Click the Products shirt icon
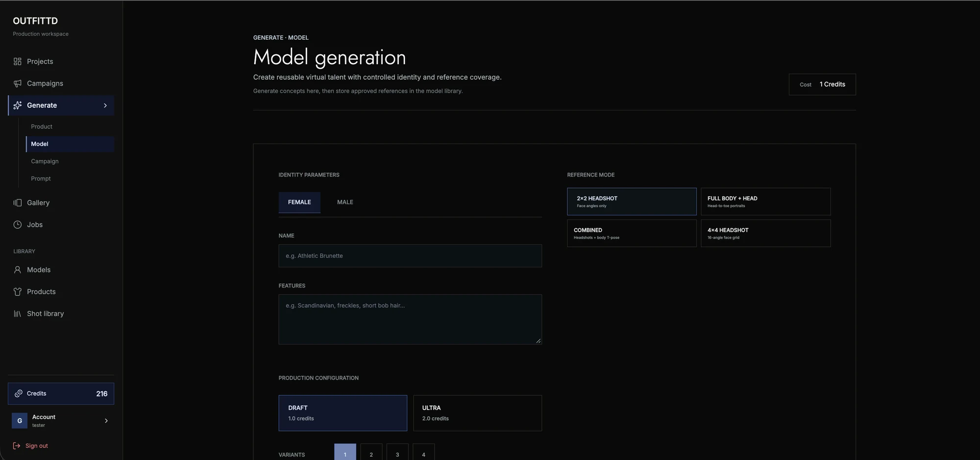Image resolution: width=980 pixels, height=460 pixels. pos(18,292)
